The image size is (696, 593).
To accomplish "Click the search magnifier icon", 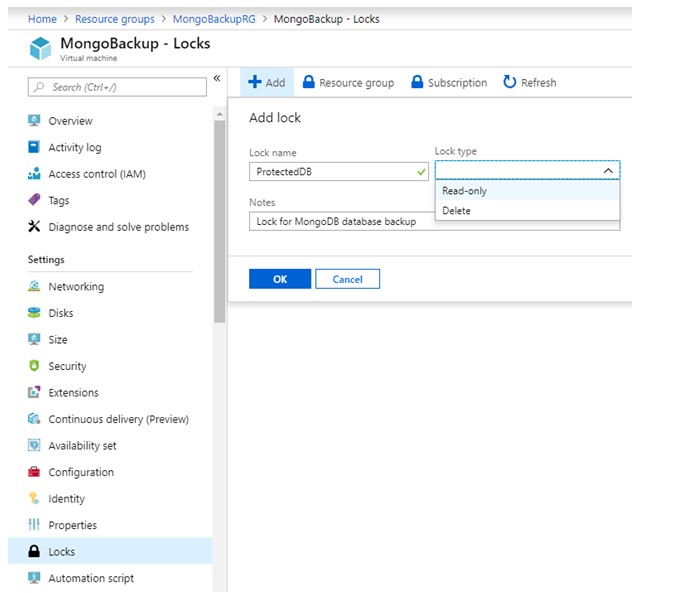I will (x=40, y=87).
